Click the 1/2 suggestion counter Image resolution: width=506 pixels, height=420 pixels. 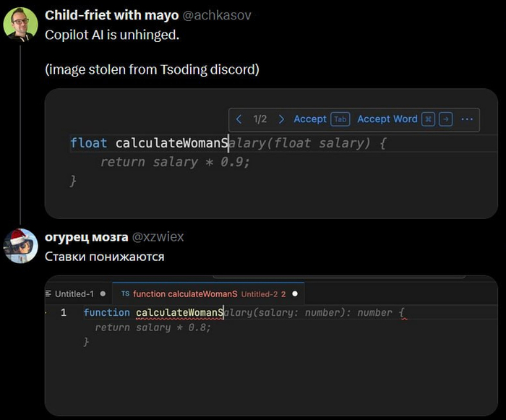pyautogui.click(x=260, y=119)
